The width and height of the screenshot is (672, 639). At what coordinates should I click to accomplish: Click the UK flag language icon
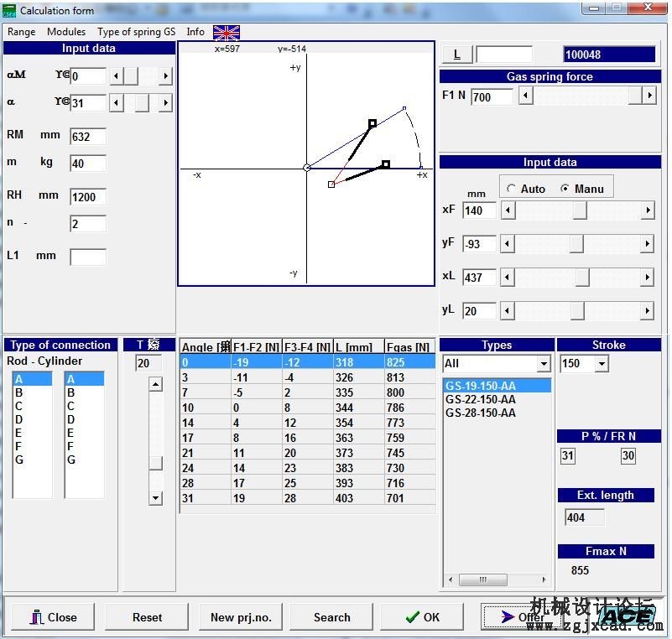click(x=227, y=33)
